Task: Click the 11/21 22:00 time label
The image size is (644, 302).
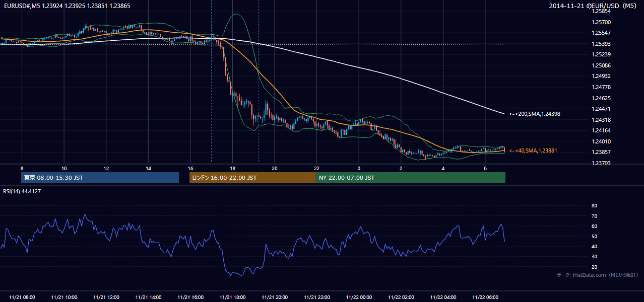Action: click(317, 297)
